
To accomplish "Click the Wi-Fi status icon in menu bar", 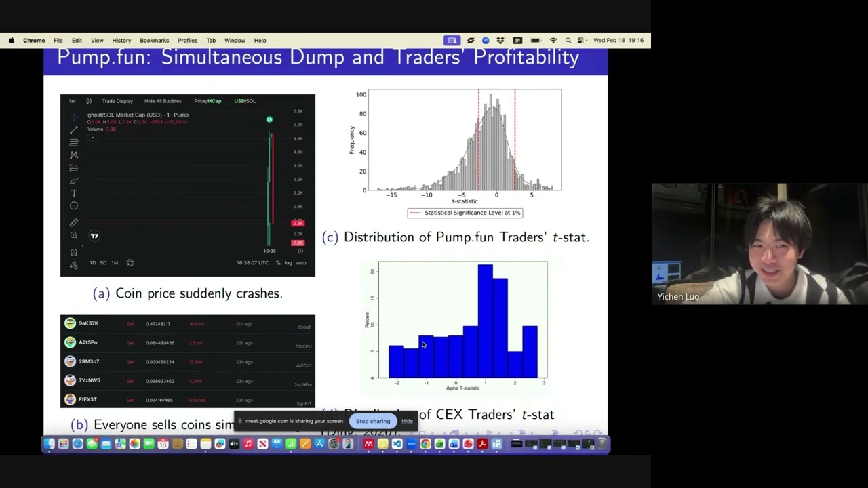I will pos(553,41).
